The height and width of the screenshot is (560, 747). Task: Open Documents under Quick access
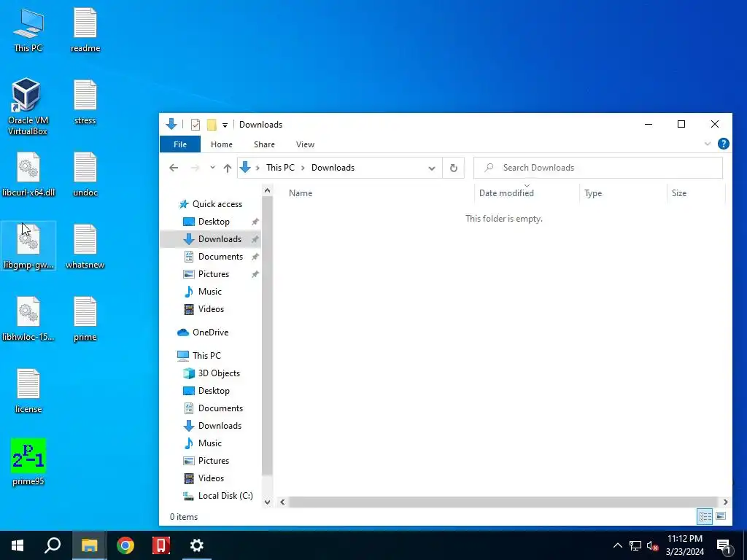[220, 257]
